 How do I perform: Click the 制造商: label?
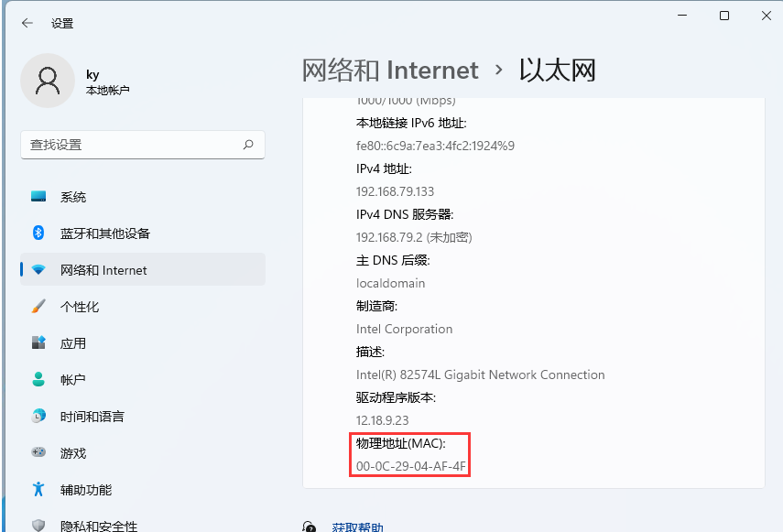(376, 306)
